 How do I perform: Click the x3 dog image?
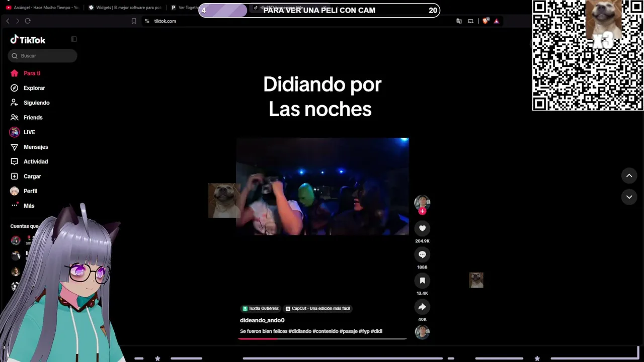604,24
